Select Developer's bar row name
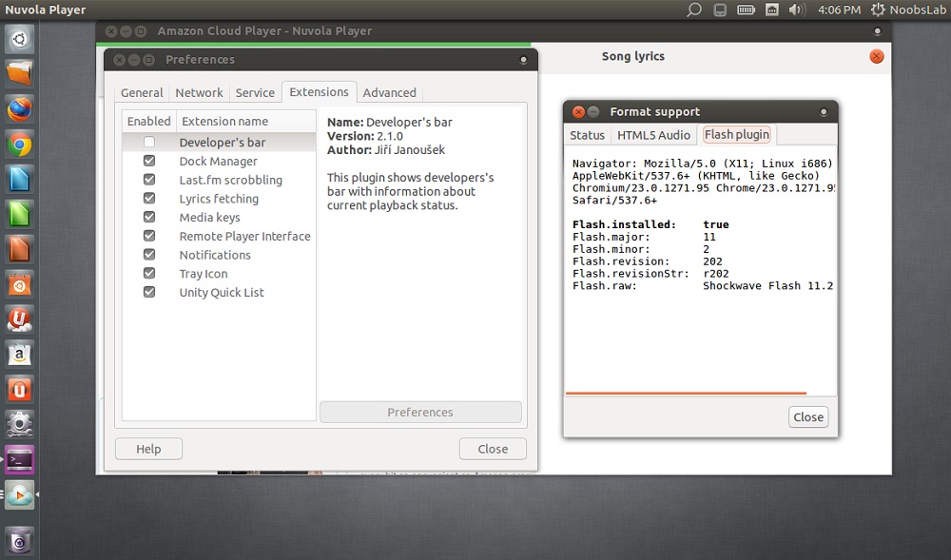Image resolution: width=951 pixels, height=560 pixels. (x=223, y=143)
